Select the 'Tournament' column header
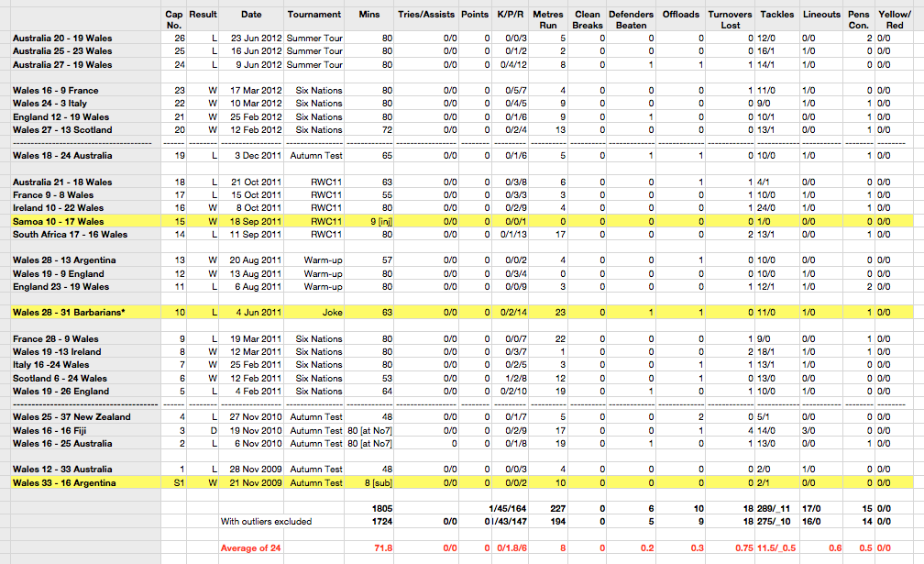The height and width of the screenshot is (564, 924). [314, 15]
